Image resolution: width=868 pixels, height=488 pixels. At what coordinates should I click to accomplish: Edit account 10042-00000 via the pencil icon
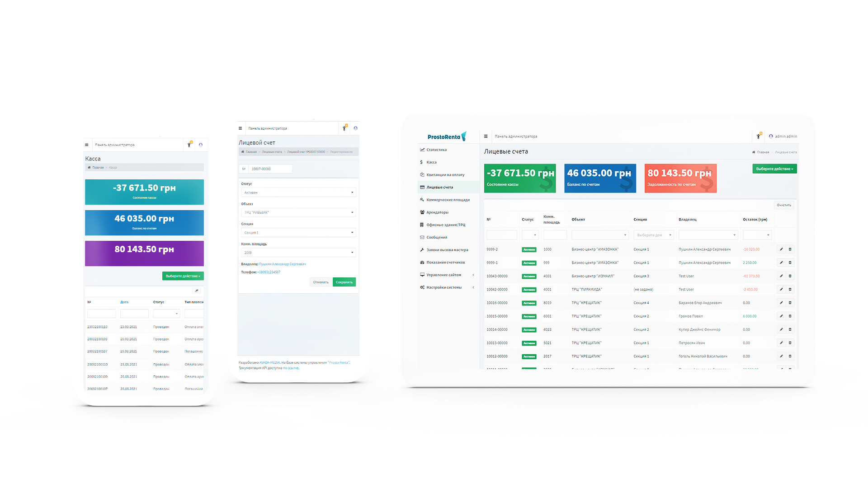781,289
